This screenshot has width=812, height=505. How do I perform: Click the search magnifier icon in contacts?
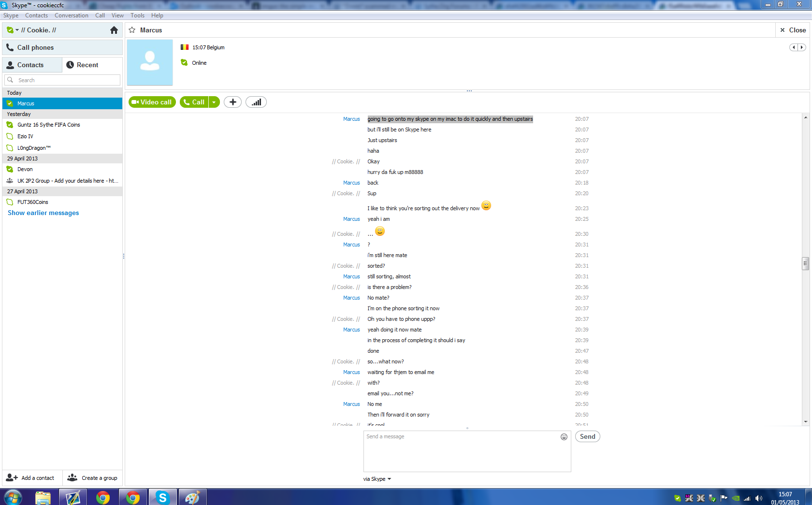[10, 80]
